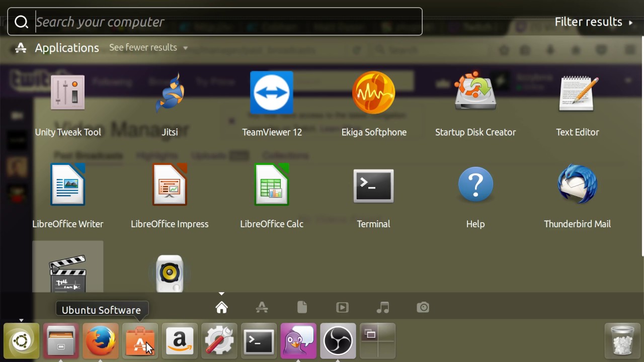
Task: Open the Help application
Action: point(475,185)
